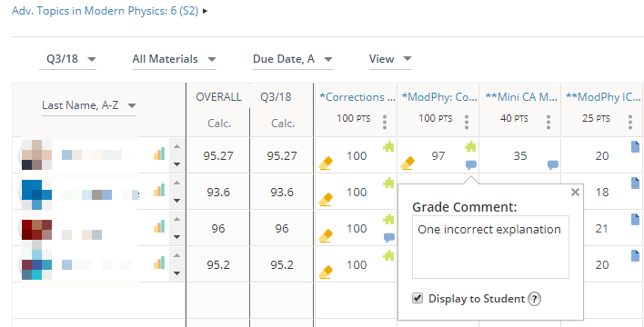Viewport: 644px width, 327px height.
Task: Open comment bubble in the 97 grade cell
Action: pos(471,165)
